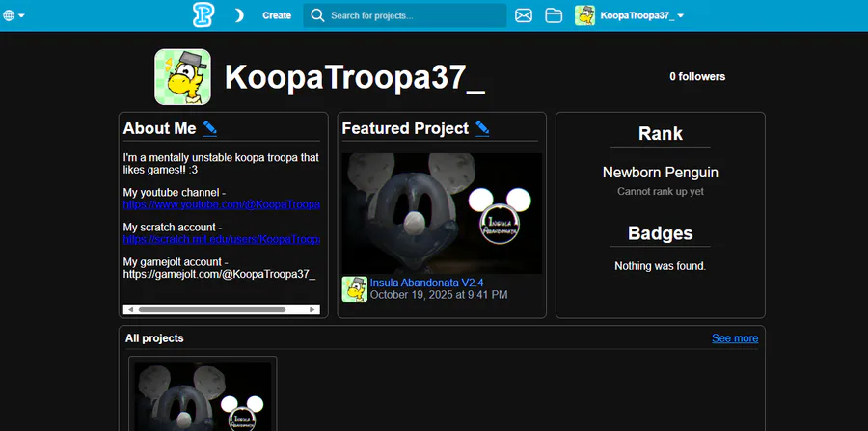Screen dimensions: 868x431
Task: Click the About Me scrollbar right arrow
Action: tap(312, 310)
